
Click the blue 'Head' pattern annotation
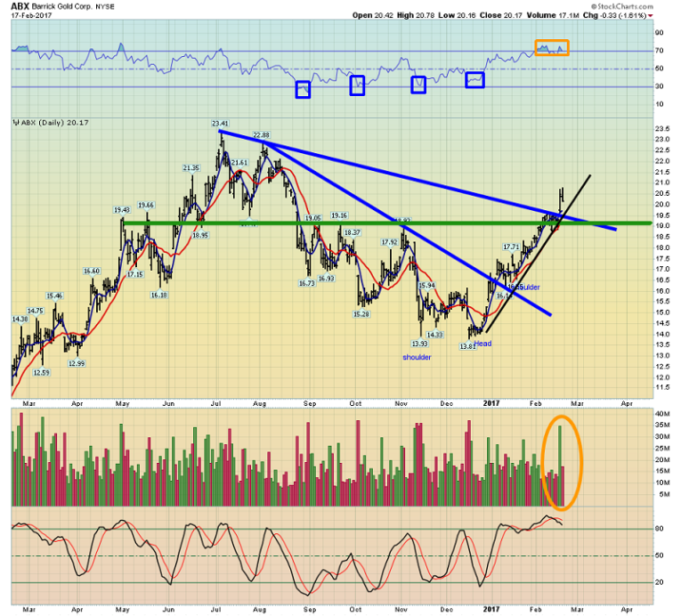pos(482,343)
